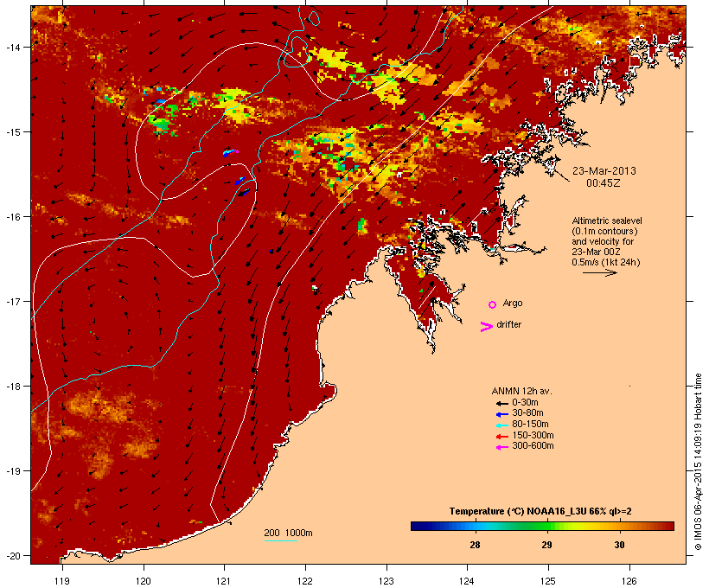The height and width of the screenshot is (588, 709).
Task: Click the latitude axis label -14
Action: pos(13,47)
